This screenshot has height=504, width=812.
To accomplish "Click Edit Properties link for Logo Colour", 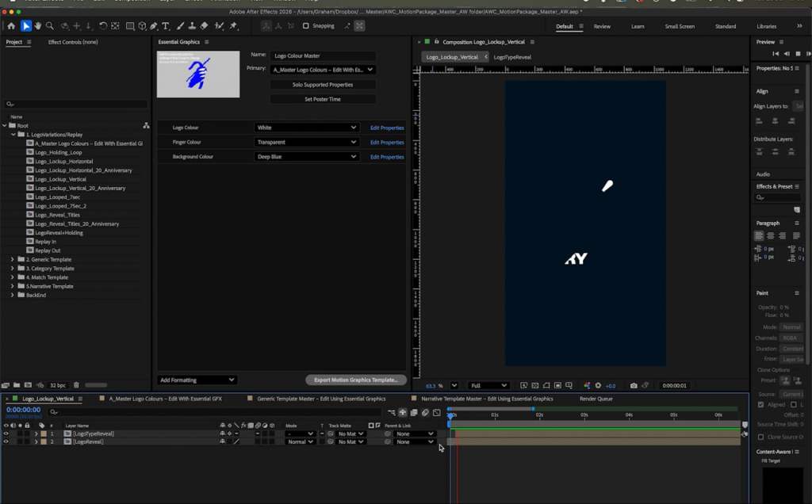I will [387, 128].
